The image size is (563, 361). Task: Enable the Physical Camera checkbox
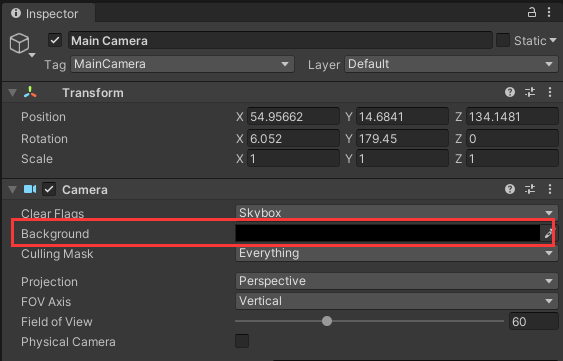(242, 341)
